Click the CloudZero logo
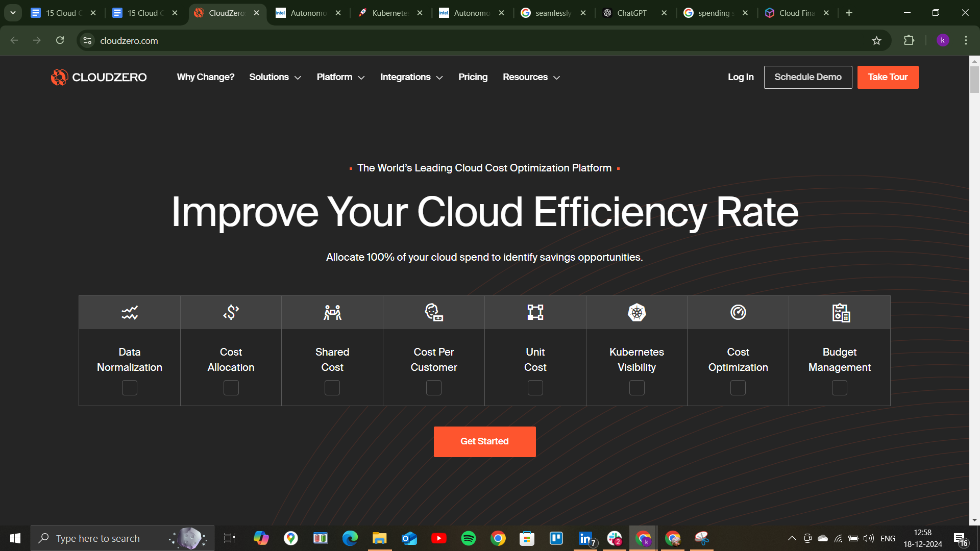This screenshot has height=551, width=980. click(98, 77)
